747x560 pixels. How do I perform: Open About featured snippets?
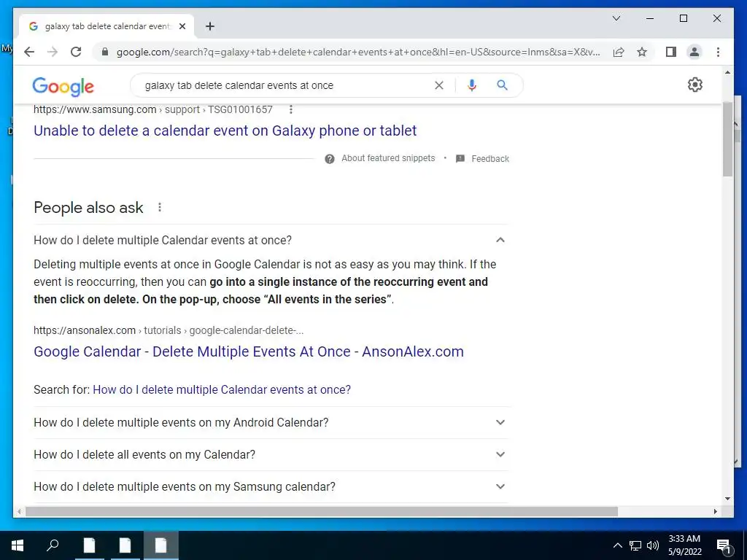click(388, 158)
